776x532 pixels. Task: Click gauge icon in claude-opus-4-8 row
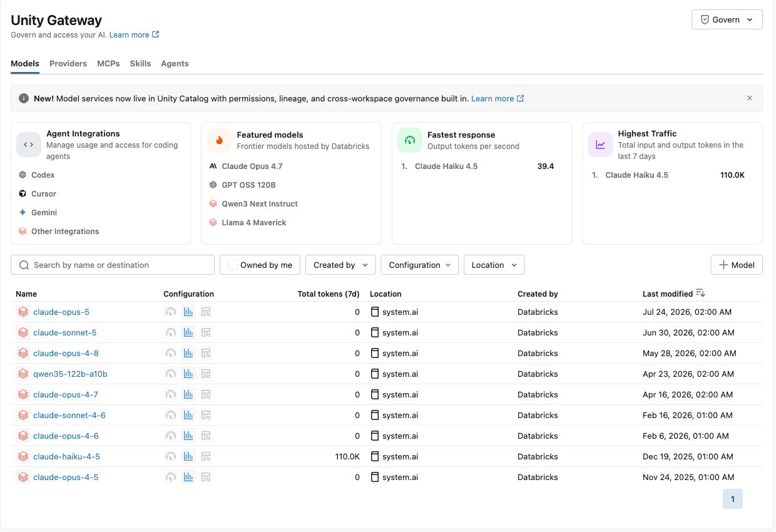171,353
